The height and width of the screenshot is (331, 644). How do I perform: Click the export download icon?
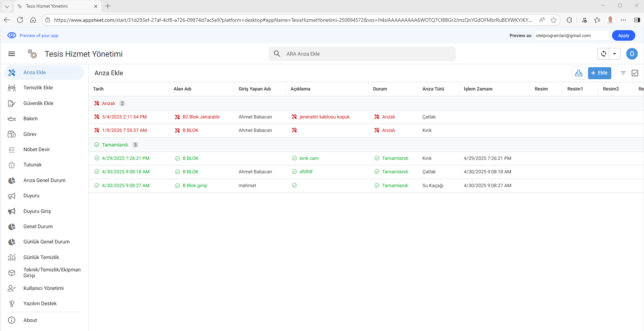[x=578, y=73]
